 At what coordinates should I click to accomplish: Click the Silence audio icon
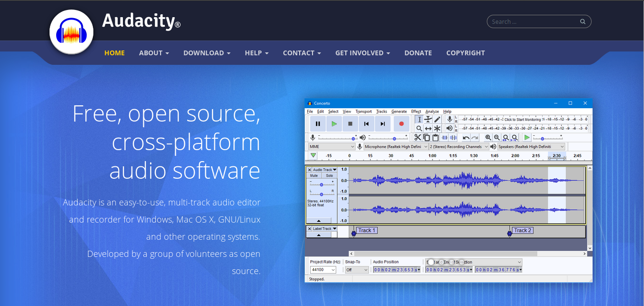pos(453,138)
